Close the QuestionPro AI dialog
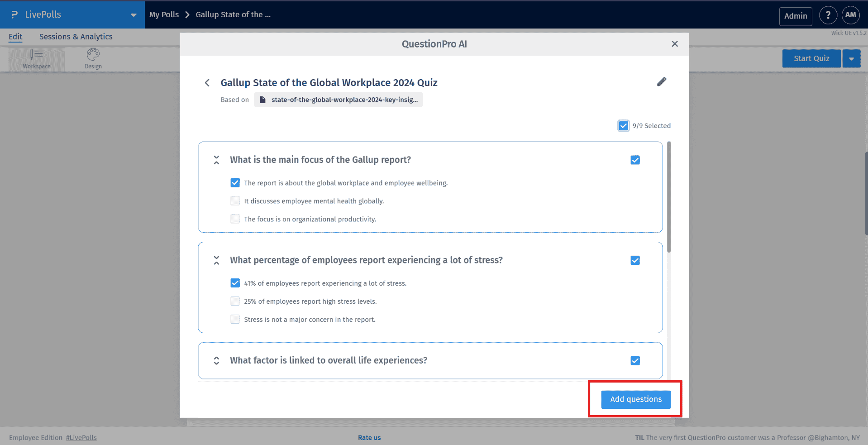 pyautogui.click(x=675, y=43)
